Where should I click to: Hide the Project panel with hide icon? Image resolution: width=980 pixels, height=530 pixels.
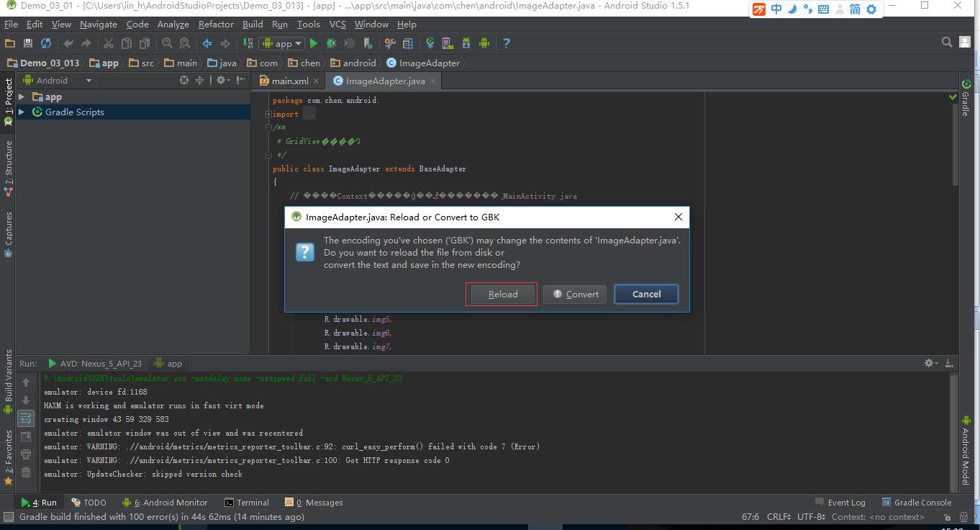pos(241,81)
